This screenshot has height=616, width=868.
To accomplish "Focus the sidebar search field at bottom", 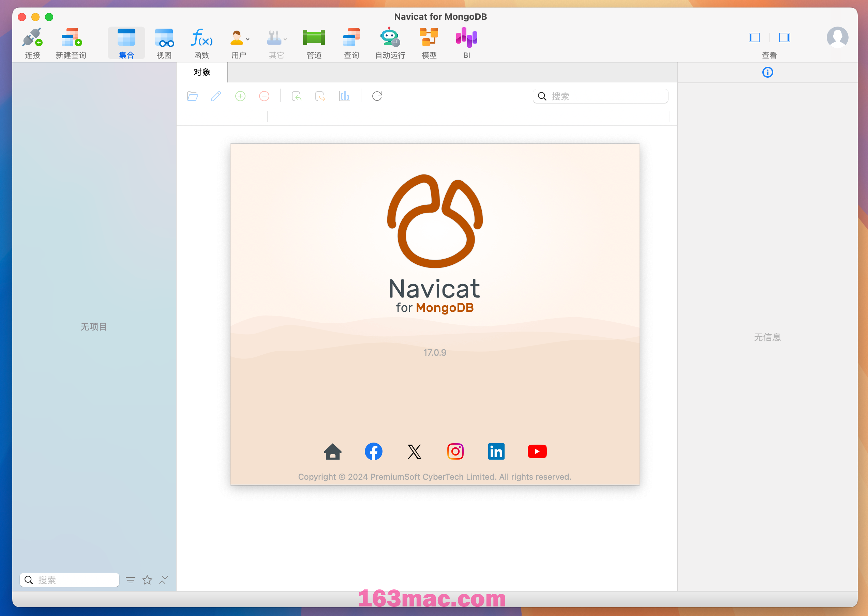I will 70,580.
